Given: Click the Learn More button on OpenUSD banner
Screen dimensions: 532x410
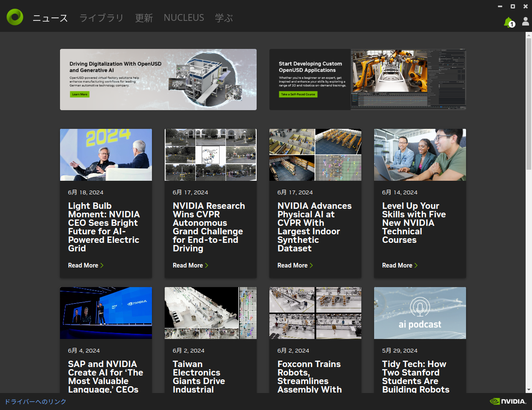Looking at the screenshot, I should (x=80, y=94).
